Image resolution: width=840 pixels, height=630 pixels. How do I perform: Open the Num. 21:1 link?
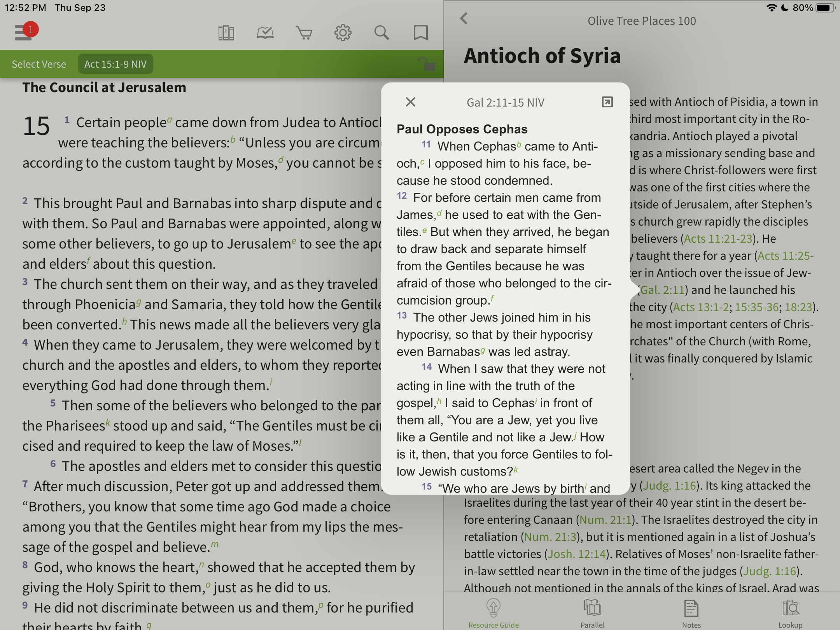coord(605,520)
